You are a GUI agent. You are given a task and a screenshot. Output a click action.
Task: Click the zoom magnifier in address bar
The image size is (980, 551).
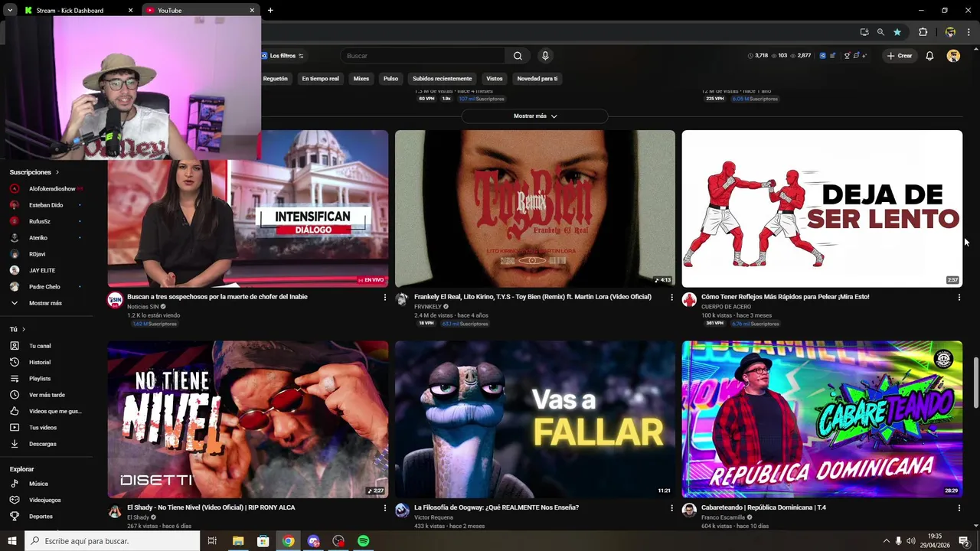[x=880, y=32]
